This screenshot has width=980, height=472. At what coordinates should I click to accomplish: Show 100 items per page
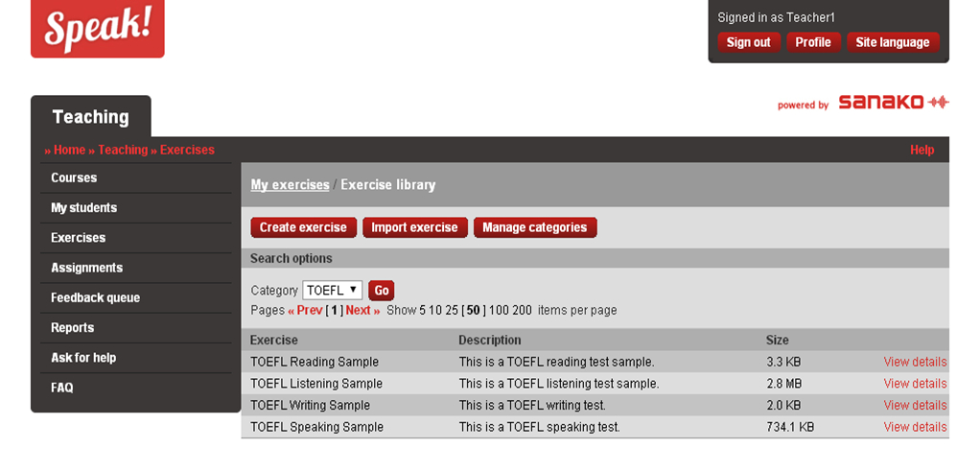[x=500, y=311]
